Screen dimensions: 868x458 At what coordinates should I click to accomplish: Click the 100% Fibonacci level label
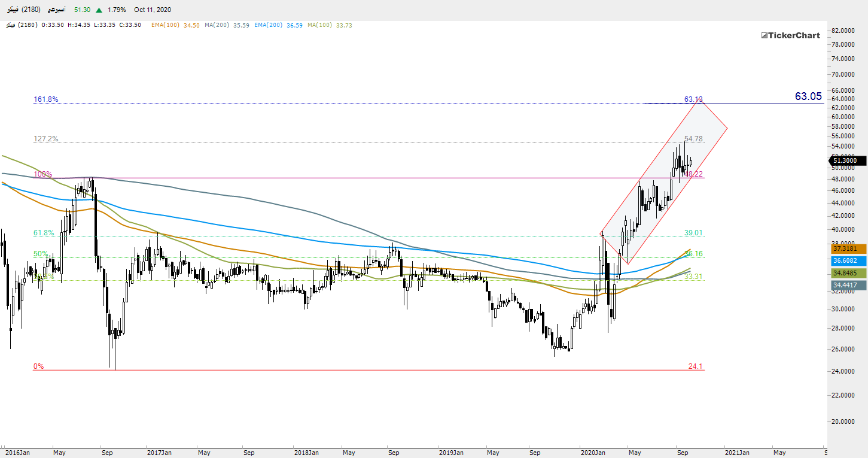click(42, 174)
